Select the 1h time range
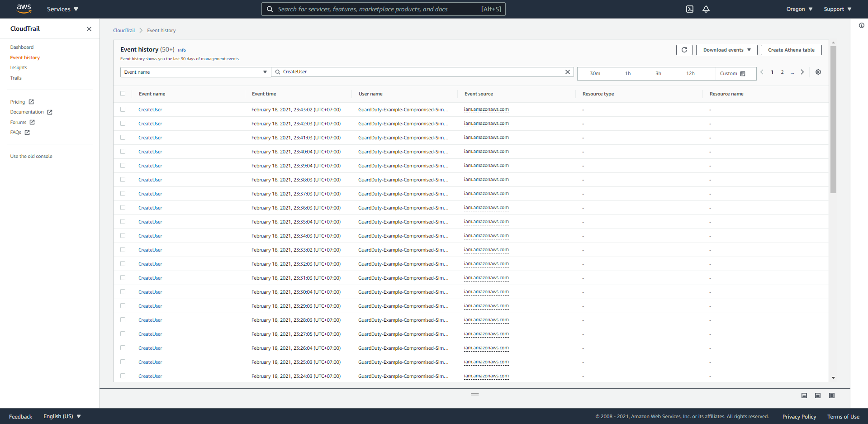This screenshot has height=424, width=868. [628, 73]
